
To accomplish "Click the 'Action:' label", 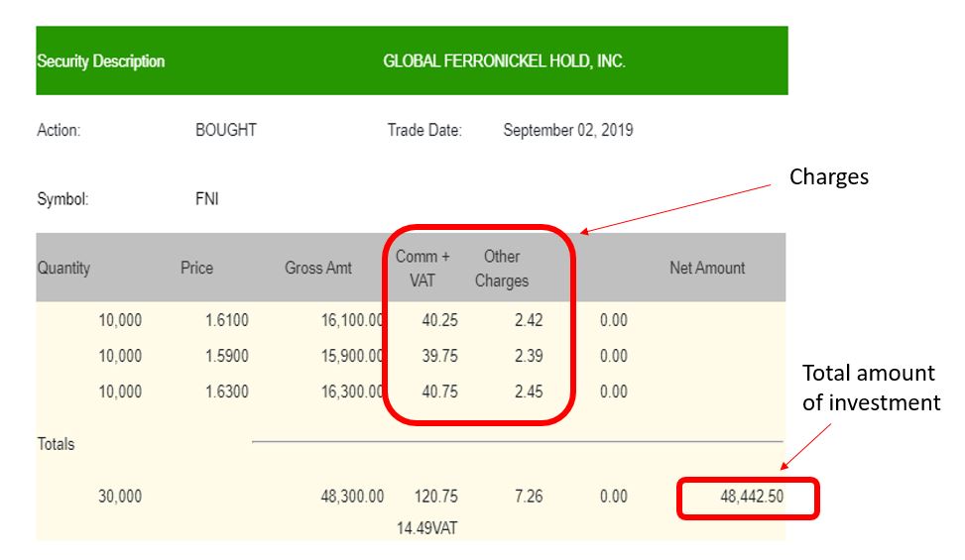I will 59,130.
